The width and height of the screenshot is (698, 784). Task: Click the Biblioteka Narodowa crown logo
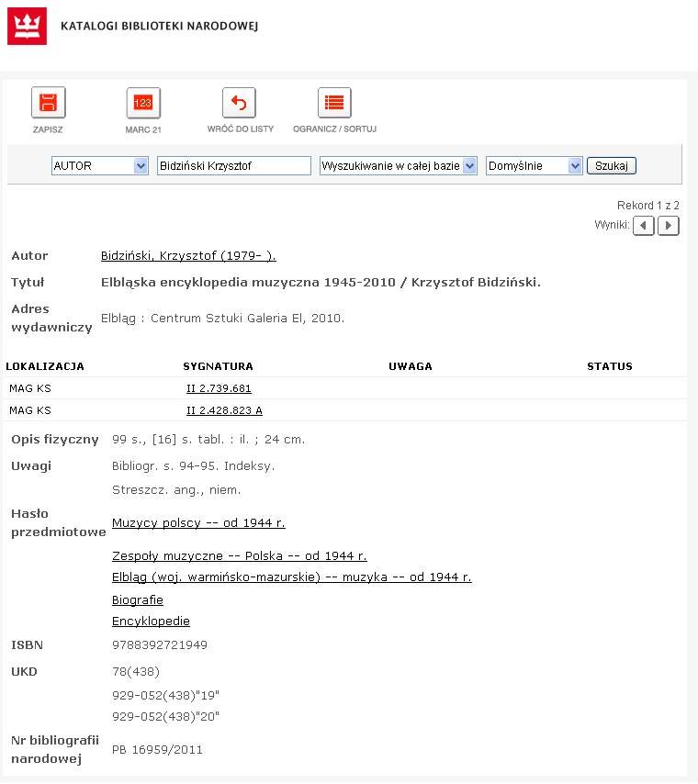[27, 26]
